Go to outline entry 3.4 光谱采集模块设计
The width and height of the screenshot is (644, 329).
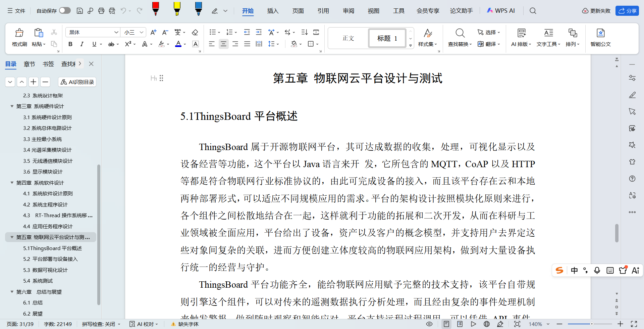47,150
